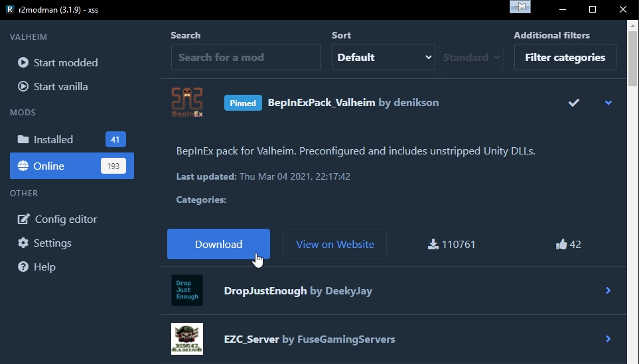Click the installed checkmark icon for BepInExPack
This screenshot has width=639, height=364.
(574, 103)
